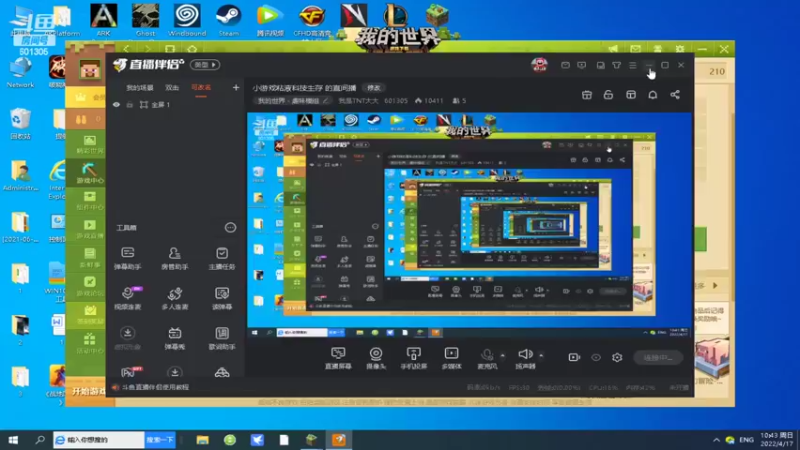Image resolution: width=800 pixels, height=450 pixels.
Task: Click the disabled start streaming pill button
Action: pyautogui.click(x=658, y=357)
